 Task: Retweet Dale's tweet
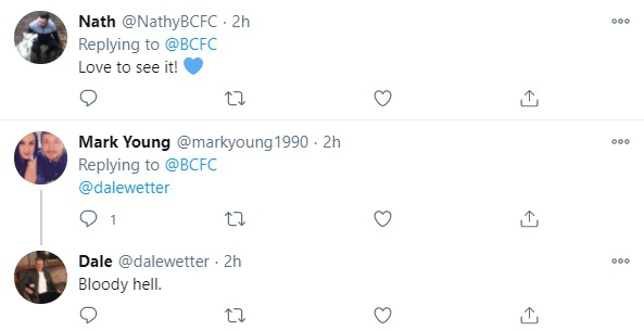point(235,315)
